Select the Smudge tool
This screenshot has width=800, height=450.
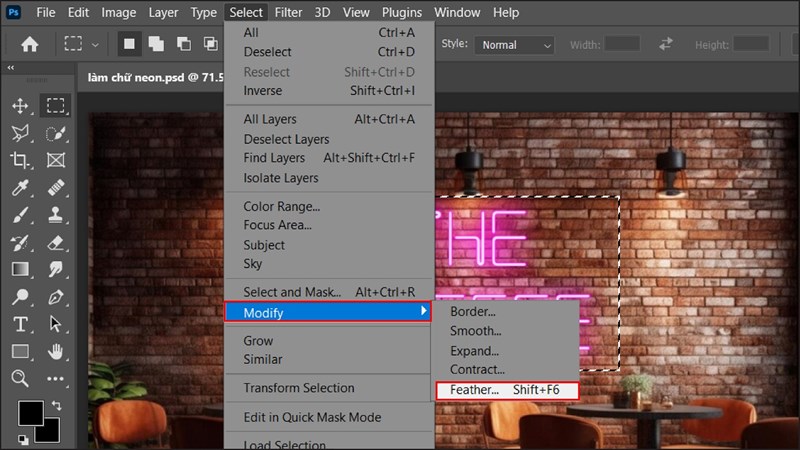tap(56, 269)
